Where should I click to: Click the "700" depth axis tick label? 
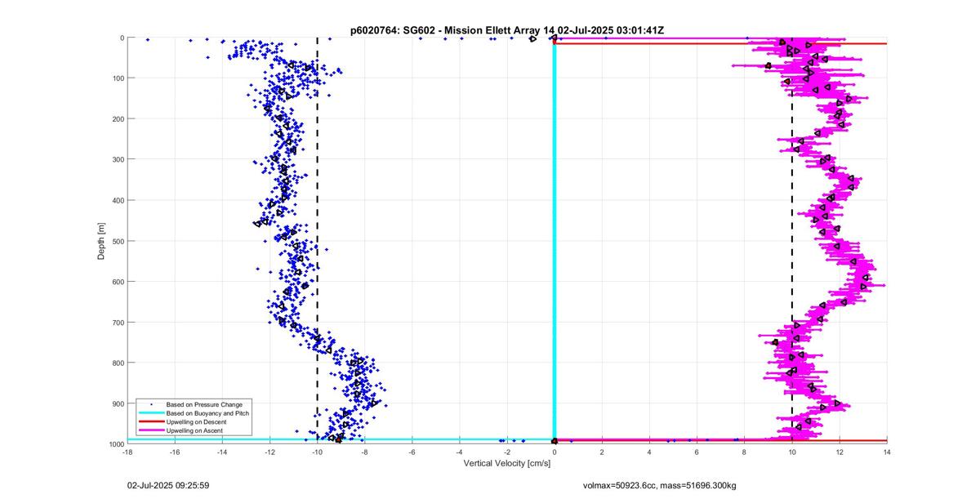coord(118,322)
